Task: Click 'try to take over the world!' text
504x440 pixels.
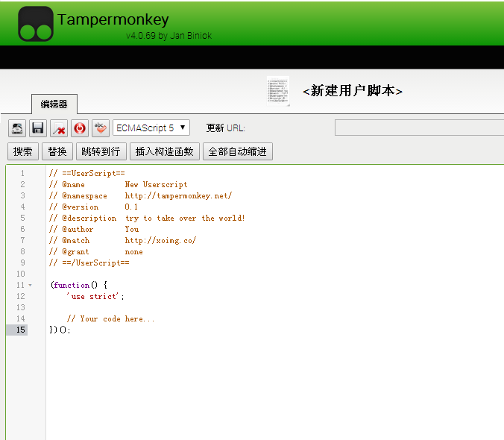Action: click(x=185, y=218)
